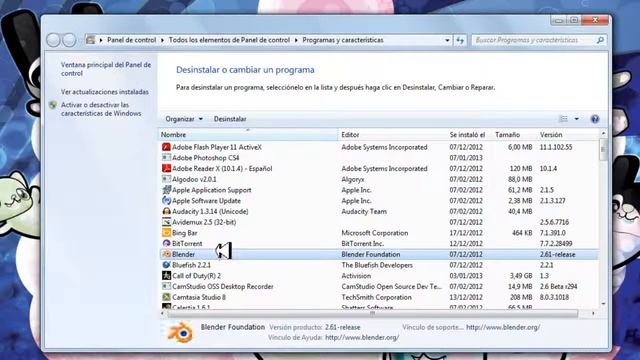Expand the arrow after Panel de control
The image size is (640, 360).
click(x=162, y=40)
